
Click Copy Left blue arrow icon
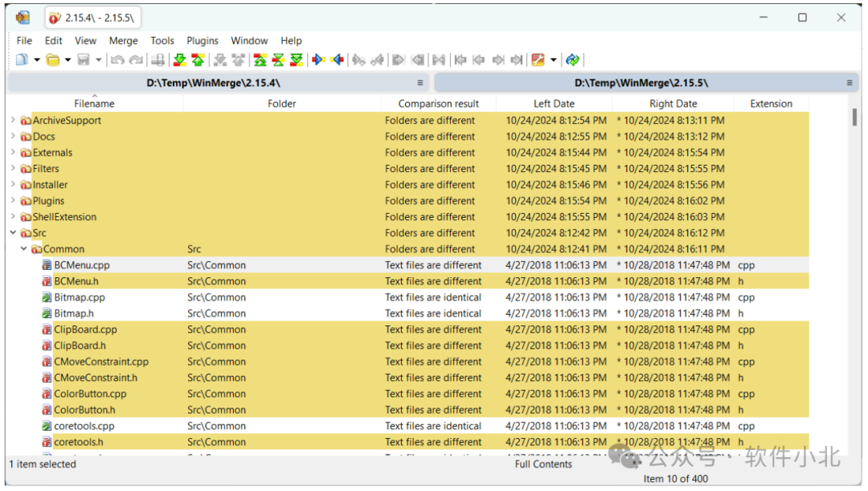(337, 59)
